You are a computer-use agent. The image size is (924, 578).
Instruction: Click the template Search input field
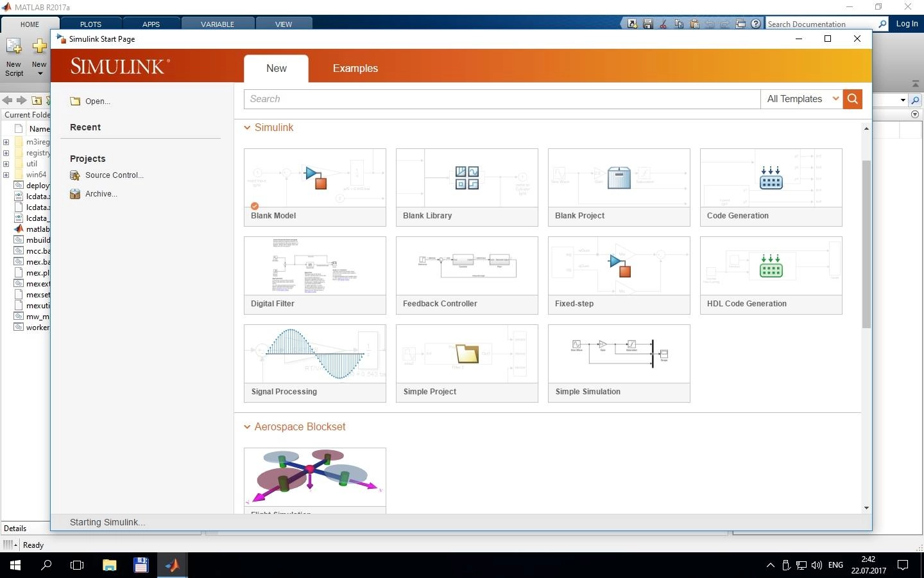(502, 99)
